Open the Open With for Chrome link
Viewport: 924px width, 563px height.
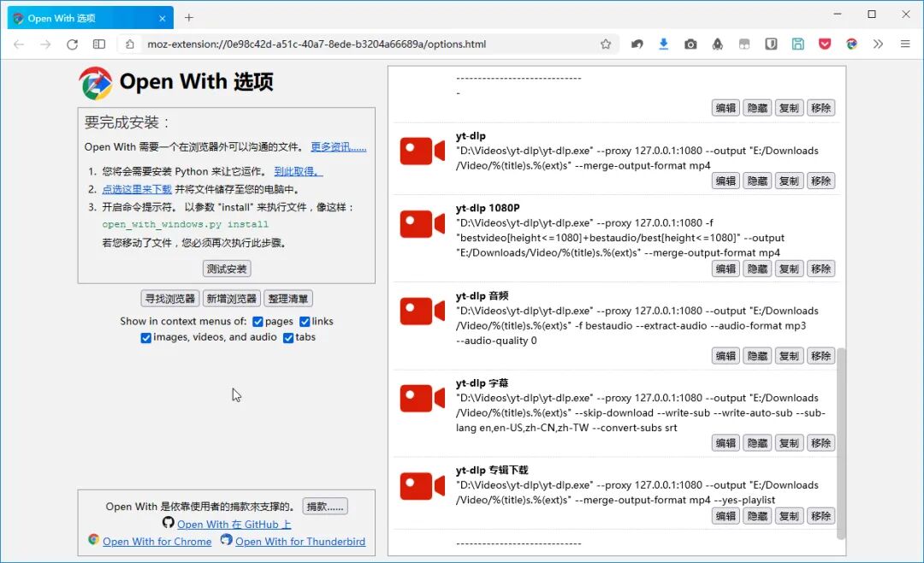tap(157, 542)
